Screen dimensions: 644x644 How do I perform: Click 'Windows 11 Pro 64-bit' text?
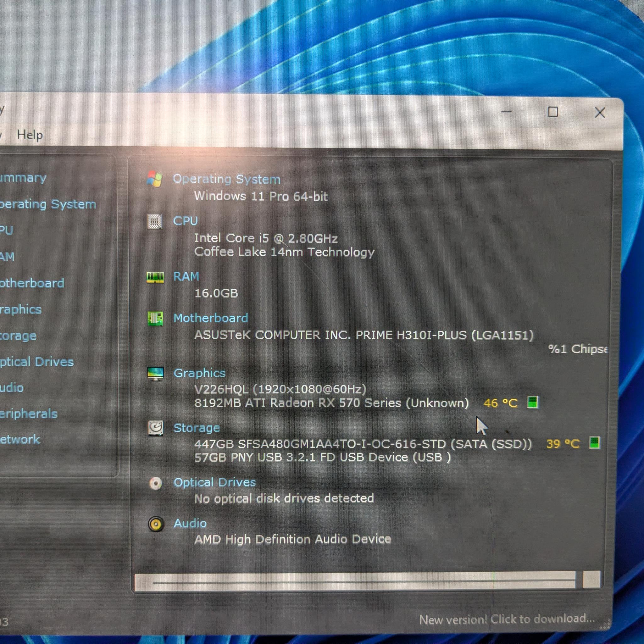(x=261, y=196)
